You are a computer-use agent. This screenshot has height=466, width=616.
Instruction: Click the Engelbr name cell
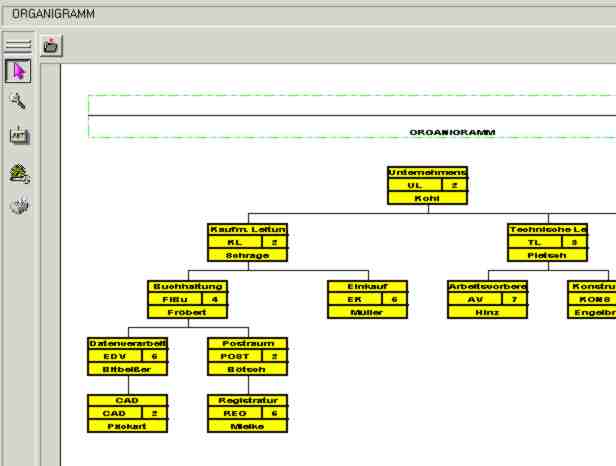pos(592,312)
